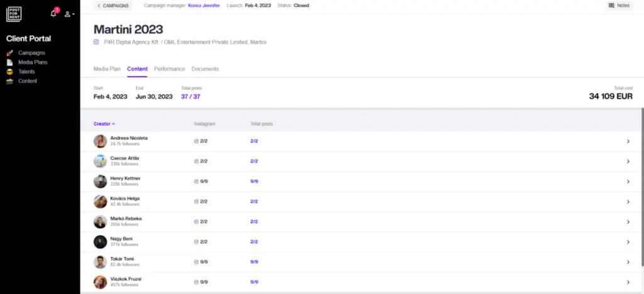Switch to the Performance tab
The width and height of the screenshot is (644, 294).
point(169,69)
